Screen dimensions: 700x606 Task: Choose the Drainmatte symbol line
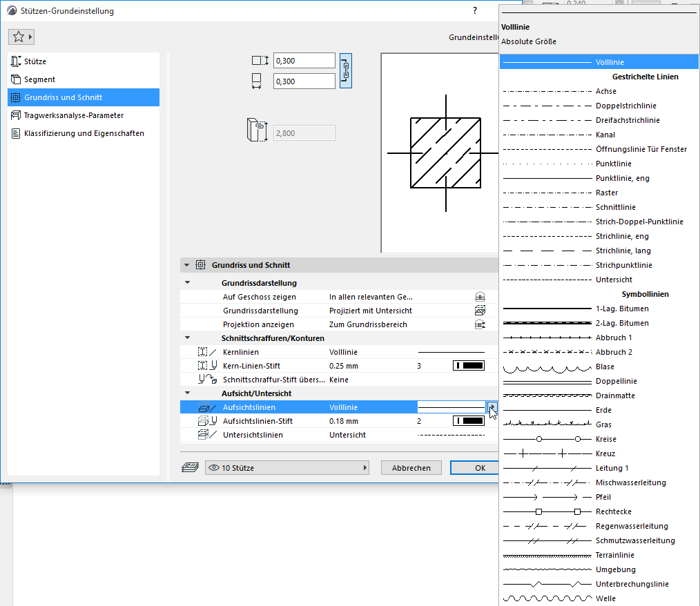[x=599, y=395]
